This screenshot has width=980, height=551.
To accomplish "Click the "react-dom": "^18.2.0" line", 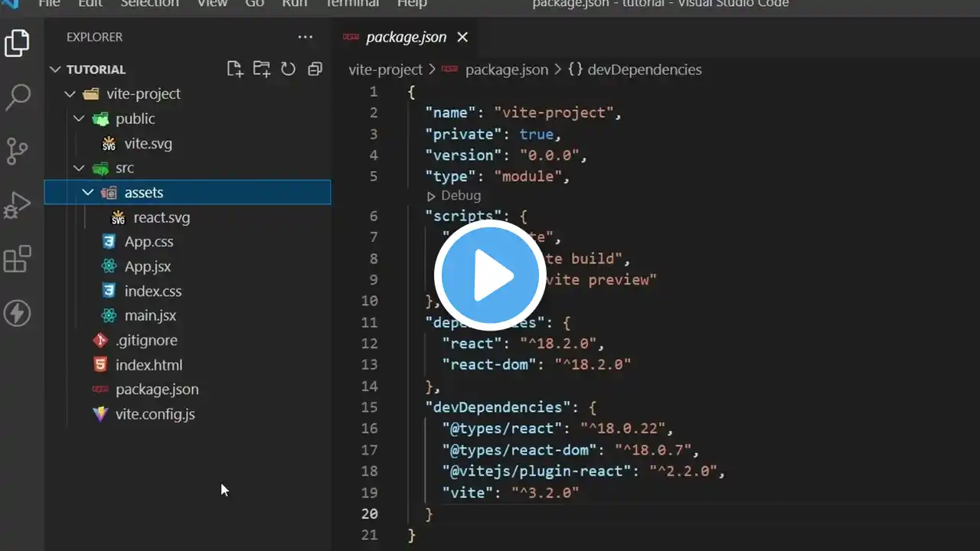I will [537, 364].
